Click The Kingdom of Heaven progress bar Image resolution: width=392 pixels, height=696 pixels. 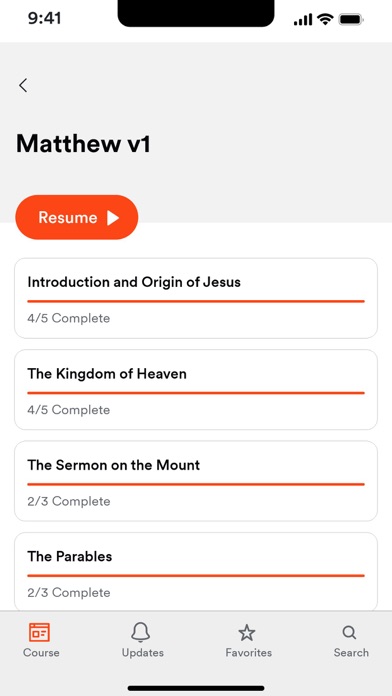pos(196,393)
